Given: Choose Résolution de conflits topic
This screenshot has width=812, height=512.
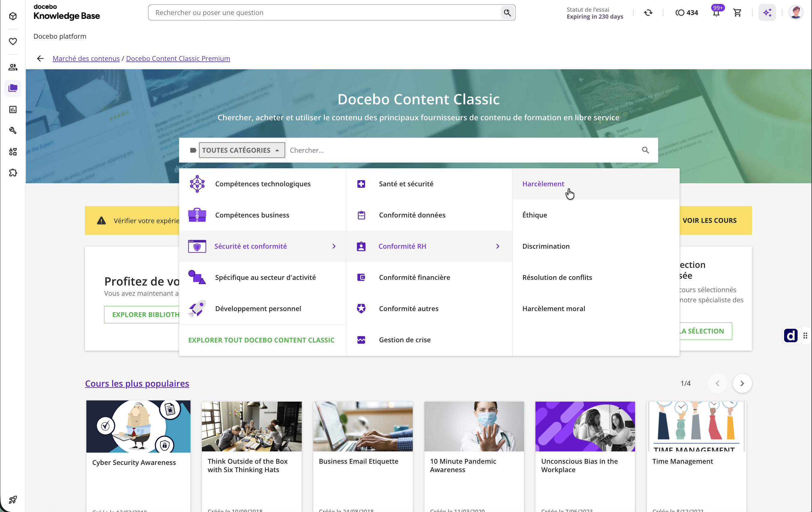Looking at the screenshot, I should click(x=596, y=277).
